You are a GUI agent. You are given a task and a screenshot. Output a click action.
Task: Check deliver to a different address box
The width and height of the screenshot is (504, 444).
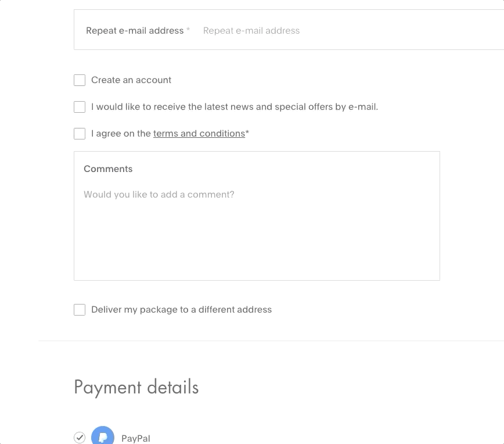click(80, 310)
